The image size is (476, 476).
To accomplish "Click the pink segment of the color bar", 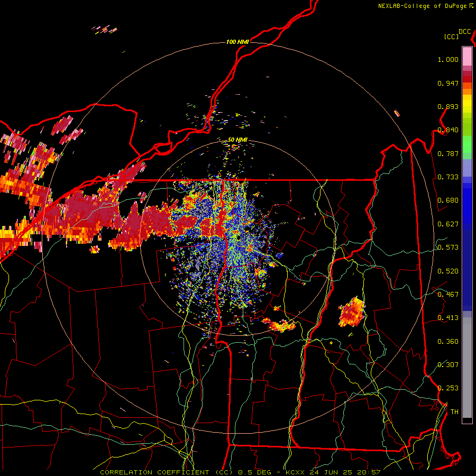I will [x=467, y=57].
